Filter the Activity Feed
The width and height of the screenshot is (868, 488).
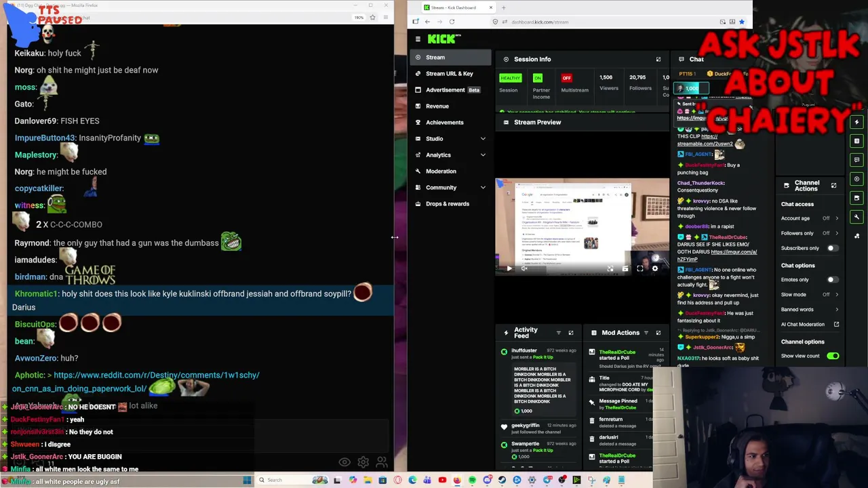[558, 333]
